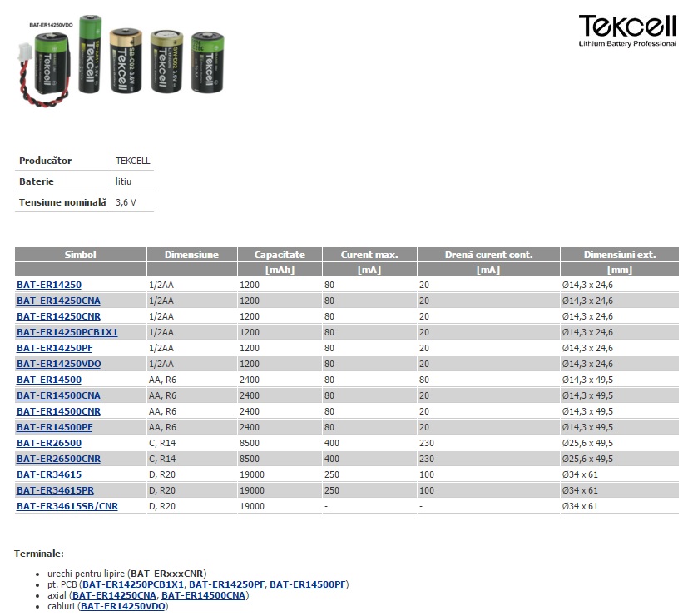Image resolution: width=688 pixels, height=616 pixels.
Task: Click the rightmost green battery image
Action: pyautogui.click(x=207, y=62)
